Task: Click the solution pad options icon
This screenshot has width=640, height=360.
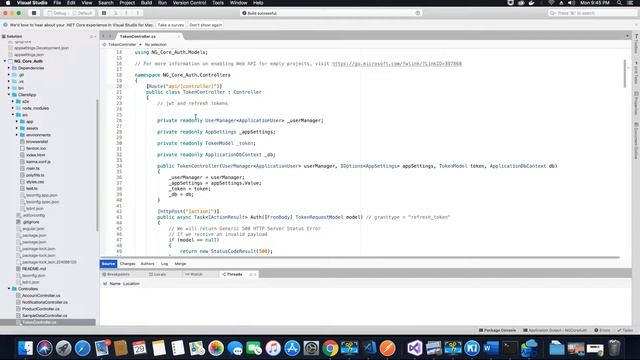Action: tap(91, 37)
